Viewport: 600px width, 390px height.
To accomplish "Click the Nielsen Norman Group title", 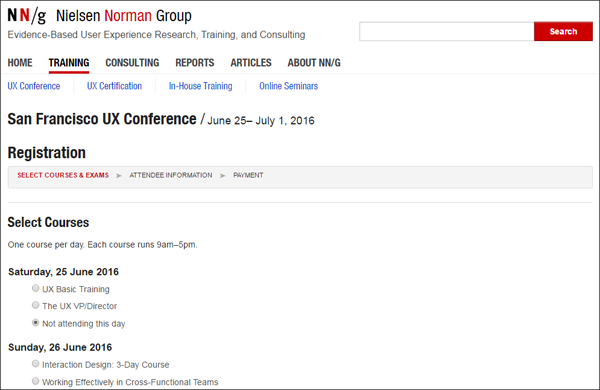I will (124, 16).
